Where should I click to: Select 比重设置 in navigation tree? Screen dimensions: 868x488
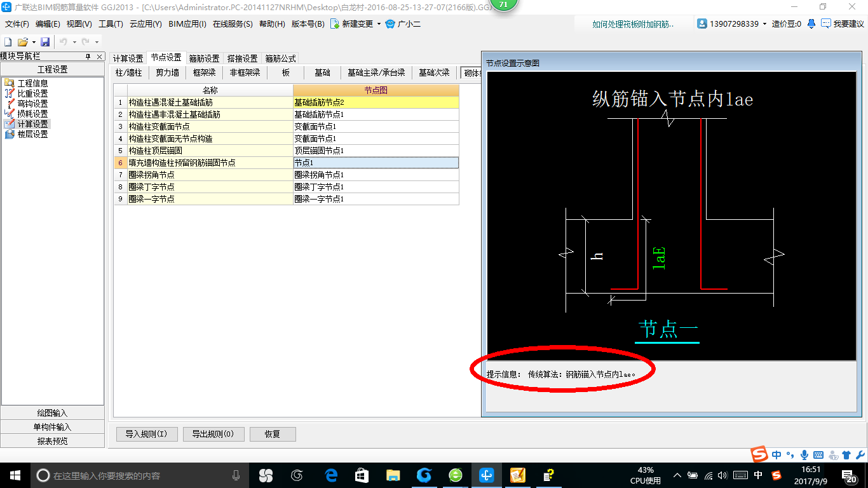pos(32,93)
